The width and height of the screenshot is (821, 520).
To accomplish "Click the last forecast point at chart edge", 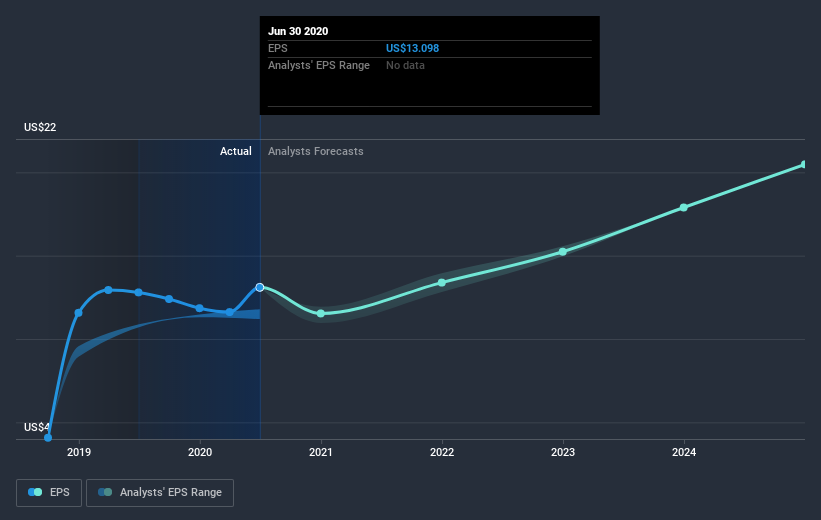I will click(803, 164).
